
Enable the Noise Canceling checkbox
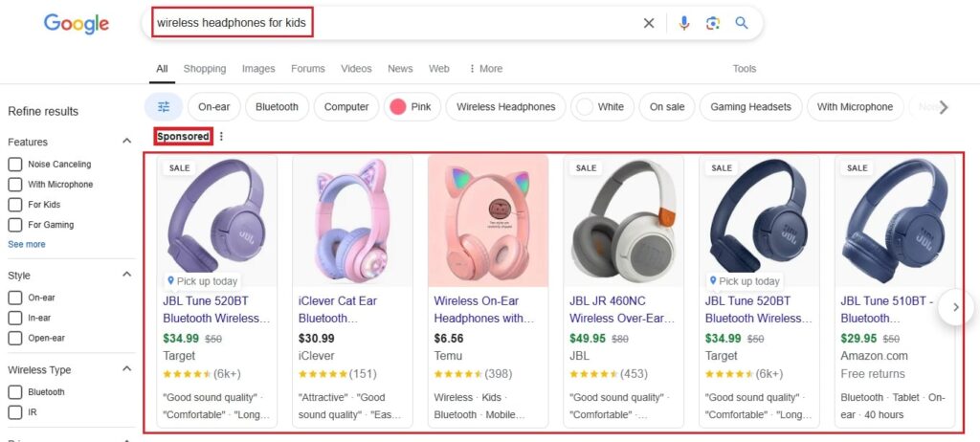click(x=15, y=165)
